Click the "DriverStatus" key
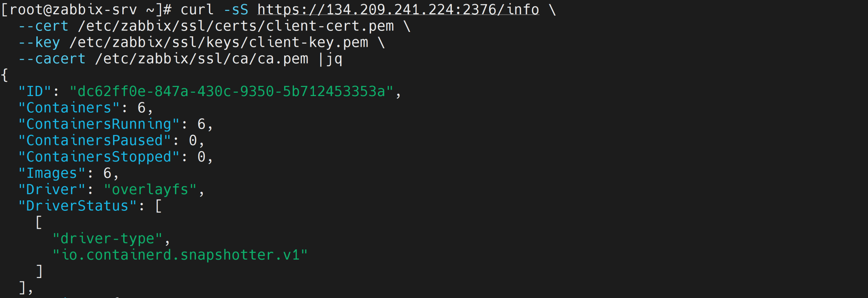Viewport: 868px width, 298px height. tap(77, 206)
